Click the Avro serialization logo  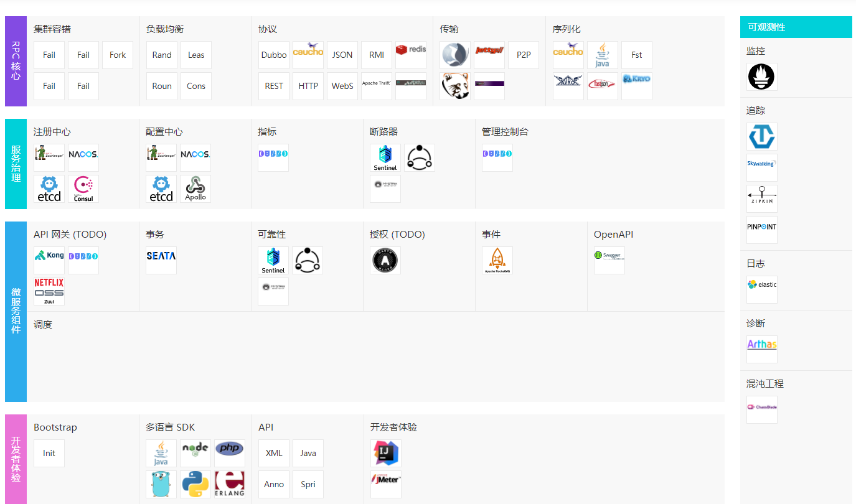[x=568, y=86]
